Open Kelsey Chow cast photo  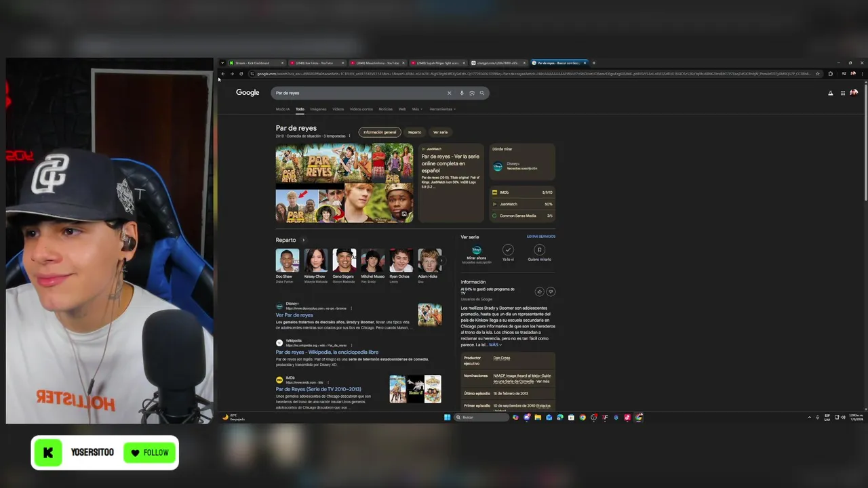tap(316, 260)
